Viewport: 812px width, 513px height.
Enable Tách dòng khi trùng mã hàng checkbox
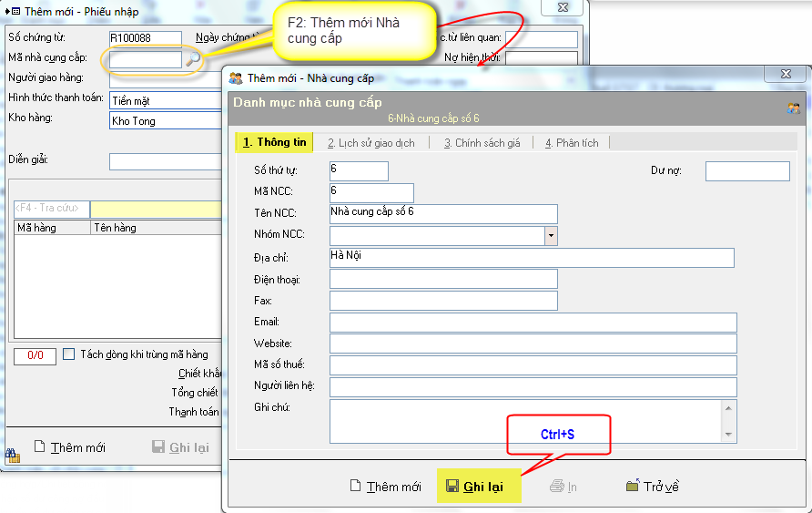pos(69,354)
